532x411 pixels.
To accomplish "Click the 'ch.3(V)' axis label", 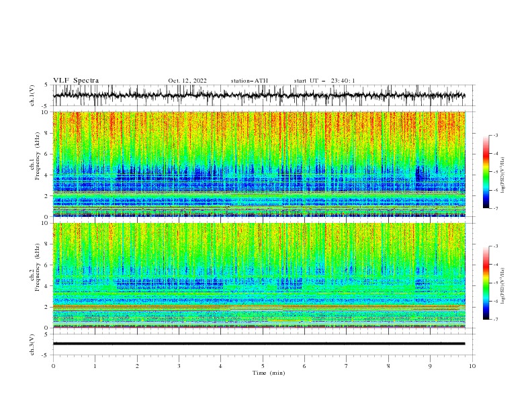I will [x=32, y=345].
